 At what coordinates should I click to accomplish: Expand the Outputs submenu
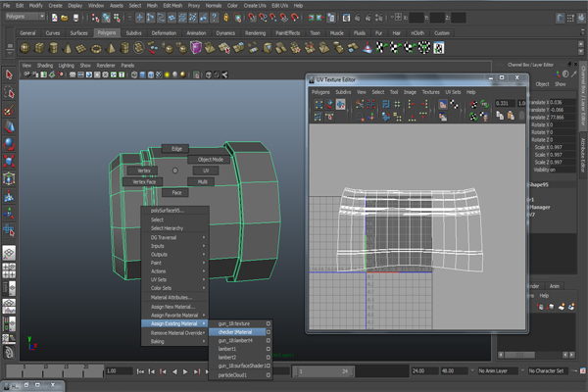pos(174,255)
